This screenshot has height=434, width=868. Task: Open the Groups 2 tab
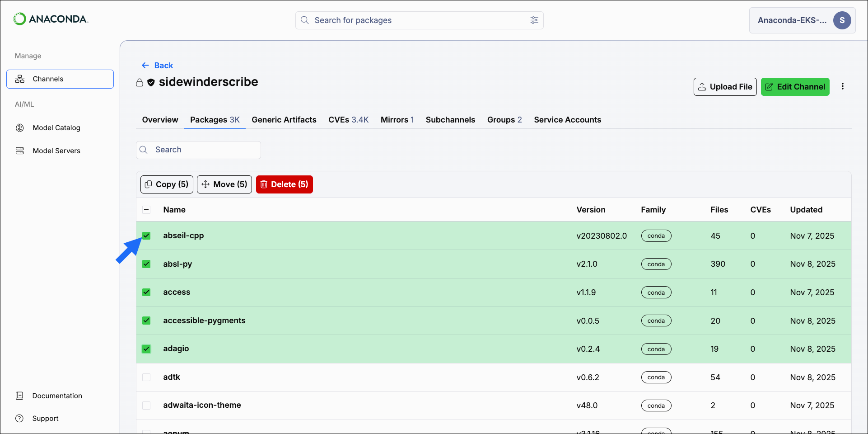click(504, 120)
